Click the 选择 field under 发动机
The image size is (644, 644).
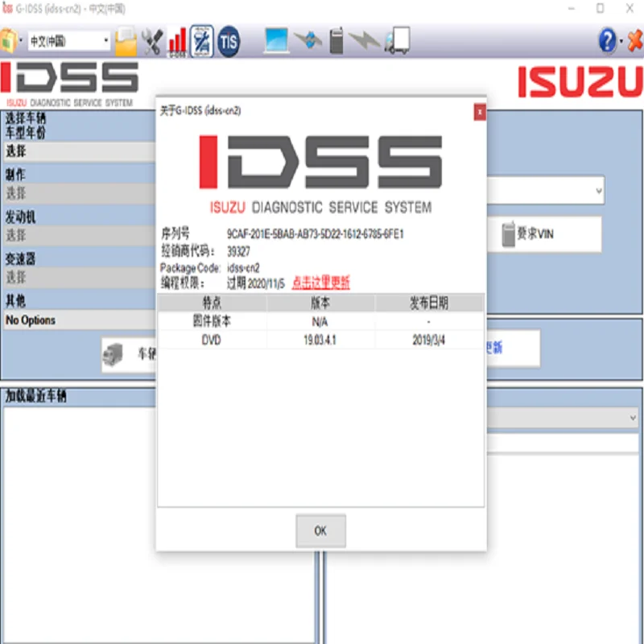(80, 236)
